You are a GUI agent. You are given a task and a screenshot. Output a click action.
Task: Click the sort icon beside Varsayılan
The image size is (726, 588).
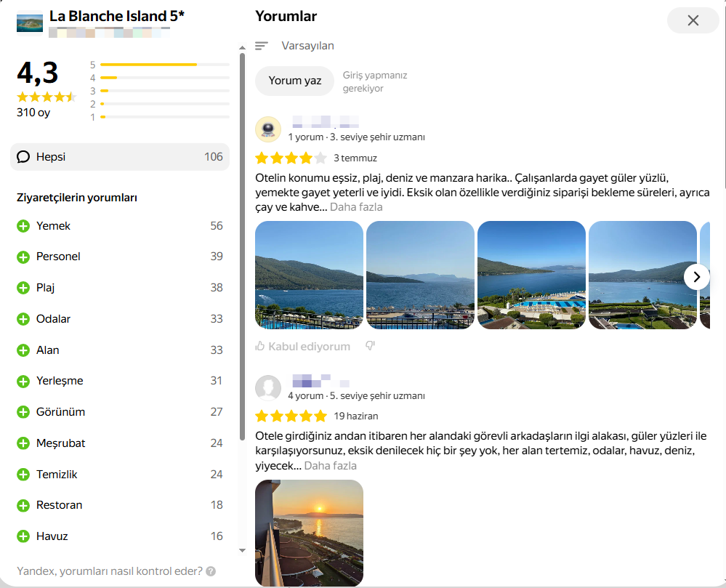pyautogui.click(x=262, y=46)
